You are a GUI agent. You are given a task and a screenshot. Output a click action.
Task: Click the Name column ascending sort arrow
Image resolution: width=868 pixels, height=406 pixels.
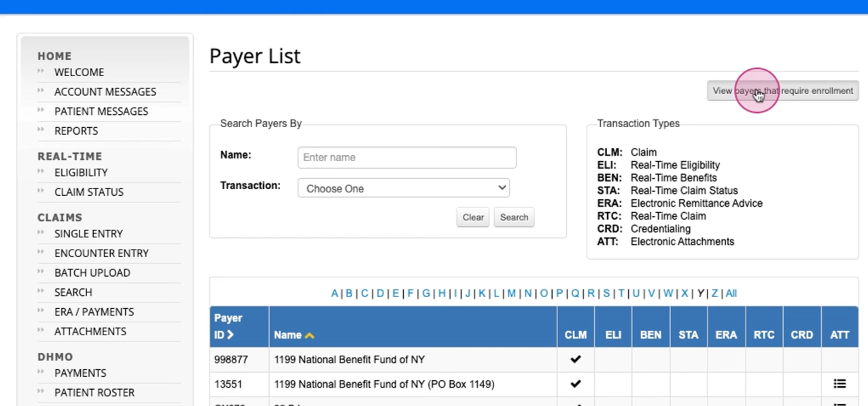309,335
